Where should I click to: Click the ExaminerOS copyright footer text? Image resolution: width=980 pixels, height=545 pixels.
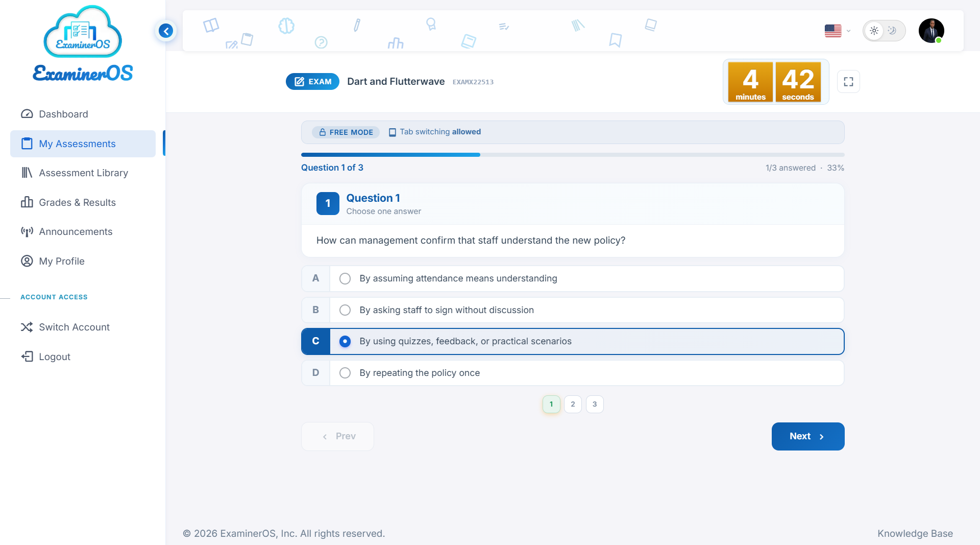pyautogui.click(x=284, y=533)
